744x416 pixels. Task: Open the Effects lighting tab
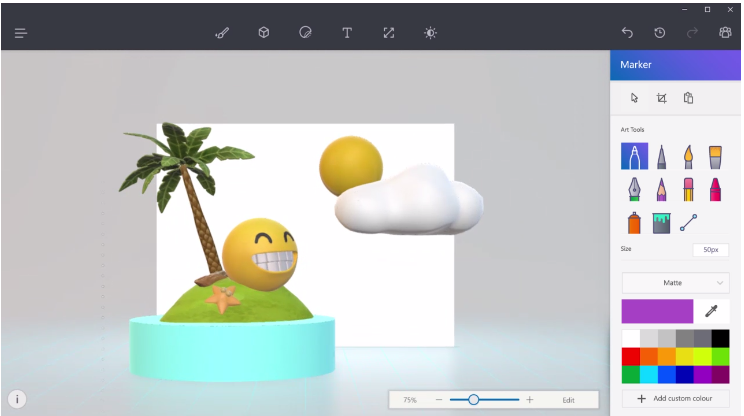430,33
